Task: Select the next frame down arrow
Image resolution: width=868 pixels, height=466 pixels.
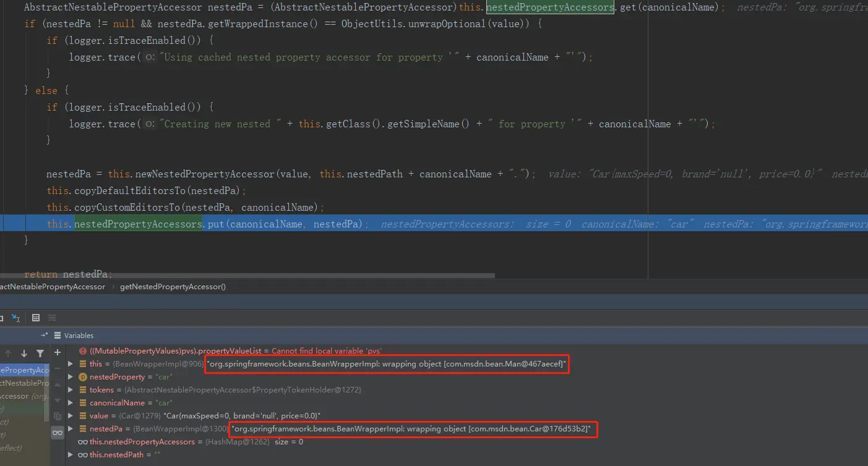Action: (24, 354)
